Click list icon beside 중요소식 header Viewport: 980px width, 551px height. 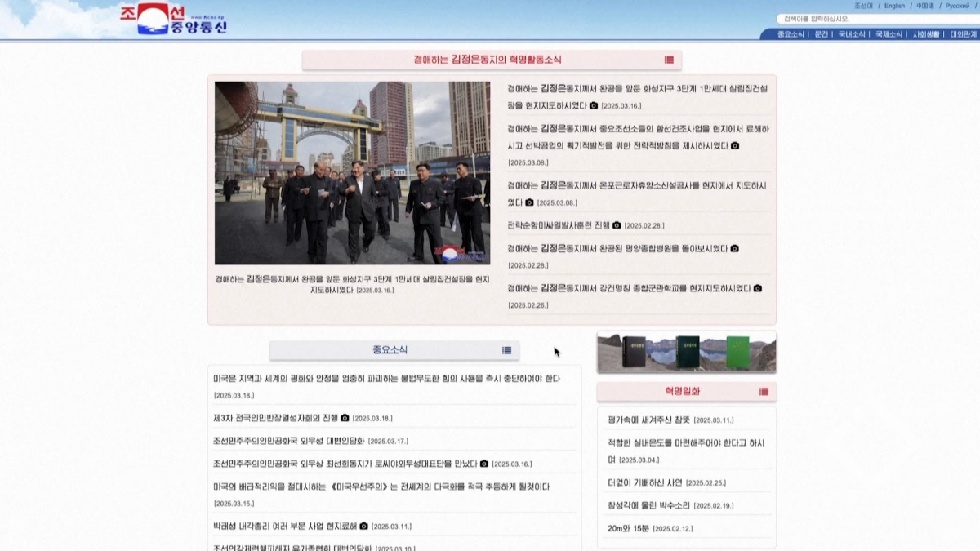click(x=506, y=350)
